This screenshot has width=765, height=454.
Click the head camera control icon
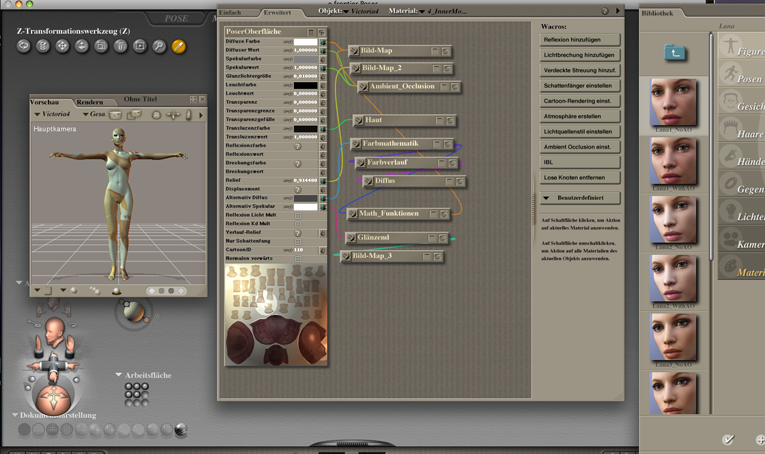54,332
